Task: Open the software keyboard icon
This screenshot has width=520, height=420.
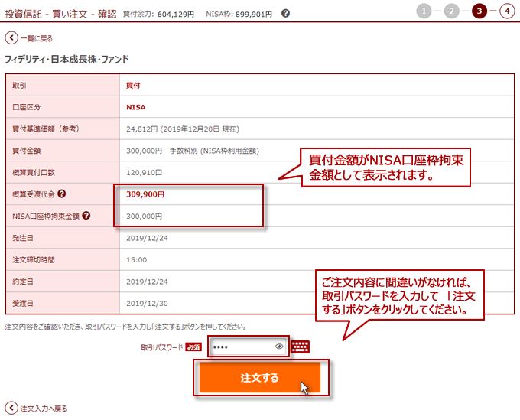Action: (300, 347)
